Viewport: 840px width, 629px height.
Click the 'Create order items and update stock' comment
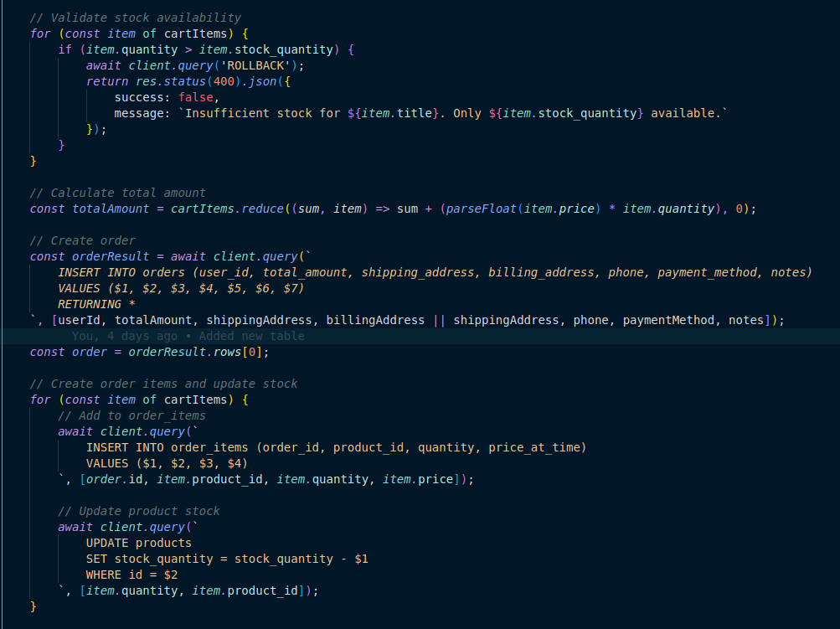(163, 384)
